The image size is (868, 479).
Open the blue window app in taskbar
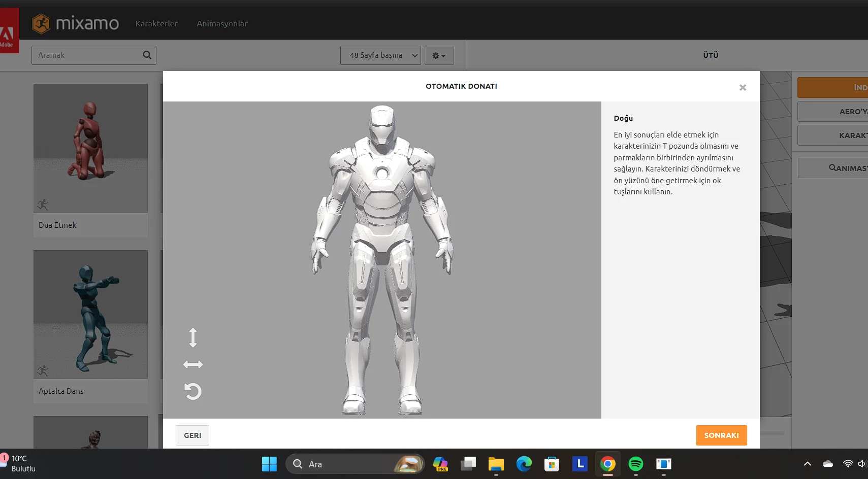pyautogui.click(x=664, y=464)
